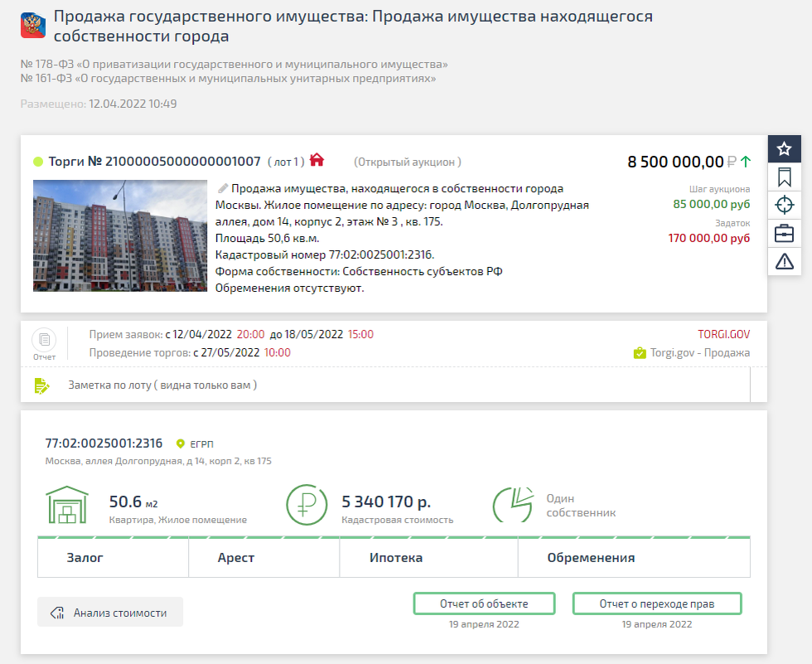
Task: Click the № 161-ФЗ law text
Action: tap(228, 79)
